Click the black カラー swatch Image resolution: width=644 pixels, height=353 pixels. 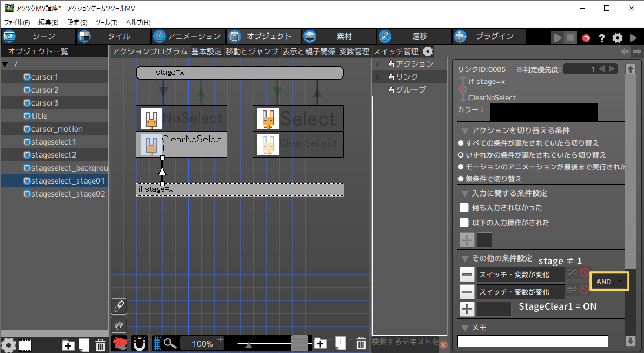click(x=543, y=112)
